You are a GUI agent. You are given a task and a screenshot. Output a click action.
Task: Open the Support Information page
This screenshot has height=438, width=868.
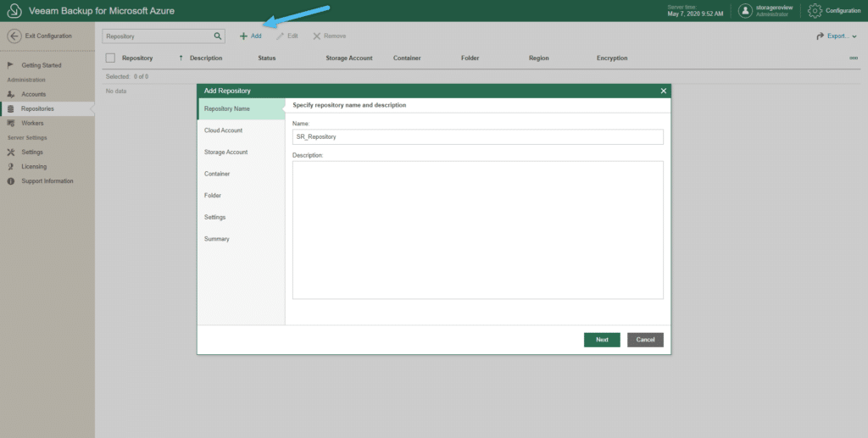click(47, 181)
